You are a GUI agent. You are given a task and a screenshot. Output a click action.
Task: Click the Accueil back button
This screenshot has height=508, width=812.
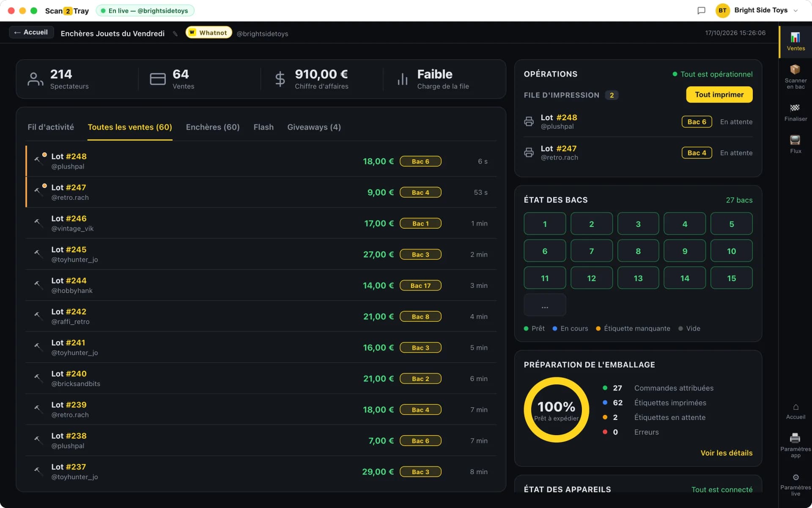31,33
